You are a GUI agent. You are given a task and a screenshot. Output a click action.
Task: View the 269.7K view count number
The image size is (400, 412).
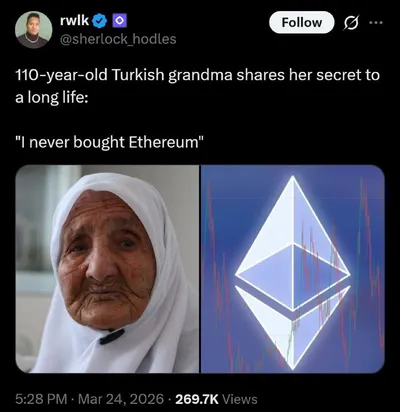click(197, 399)
